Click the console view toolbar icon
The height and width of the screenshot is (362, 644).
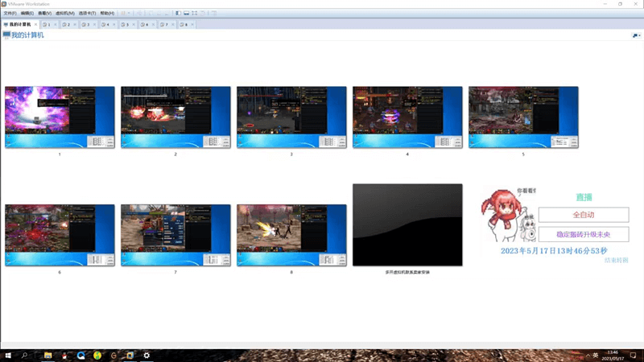(x=214, y=13)
